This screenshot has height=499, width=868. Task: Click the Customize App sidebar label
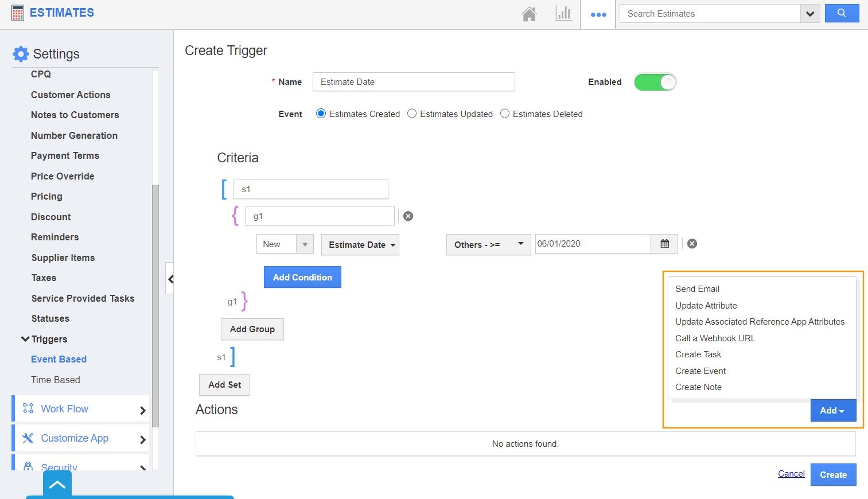[75, 438]
